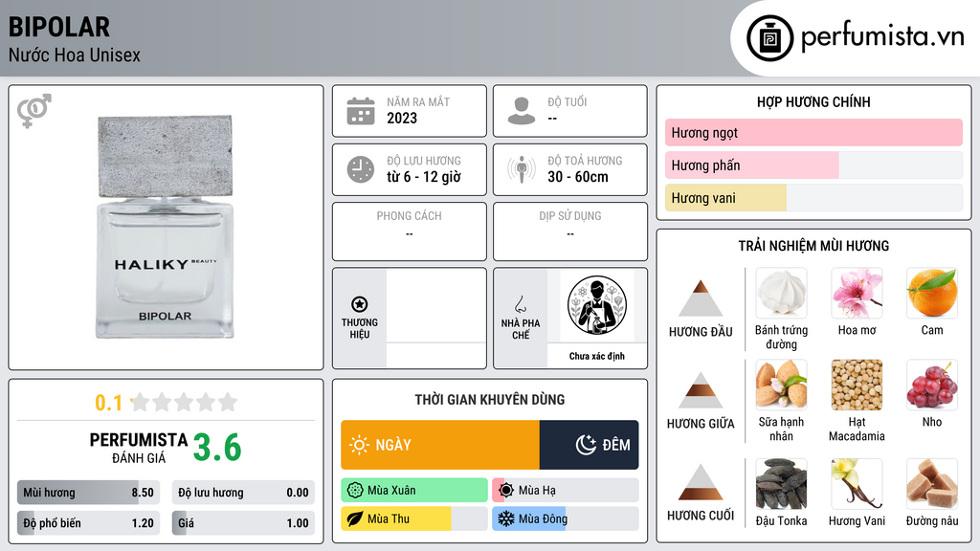This screenshot has height=551, width=980.
Task: Select the Ngày daytime bar
Action: point(440,445)
